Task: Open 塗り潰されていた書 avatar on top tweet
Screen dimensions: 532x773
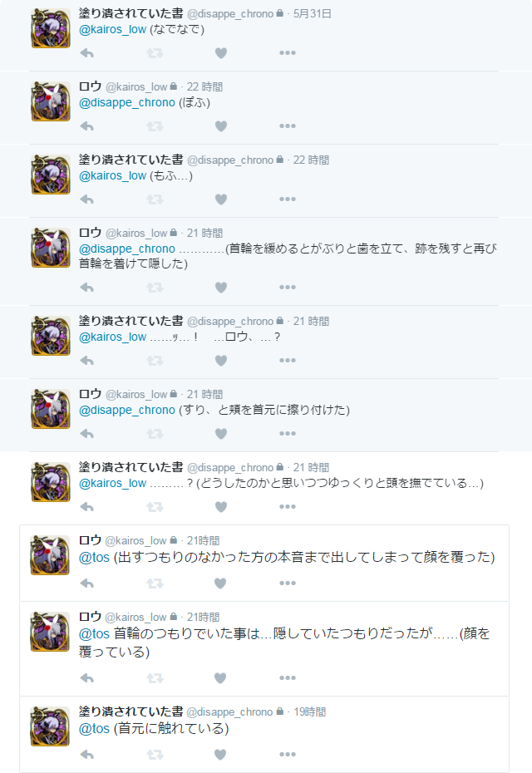Action: 51,28
